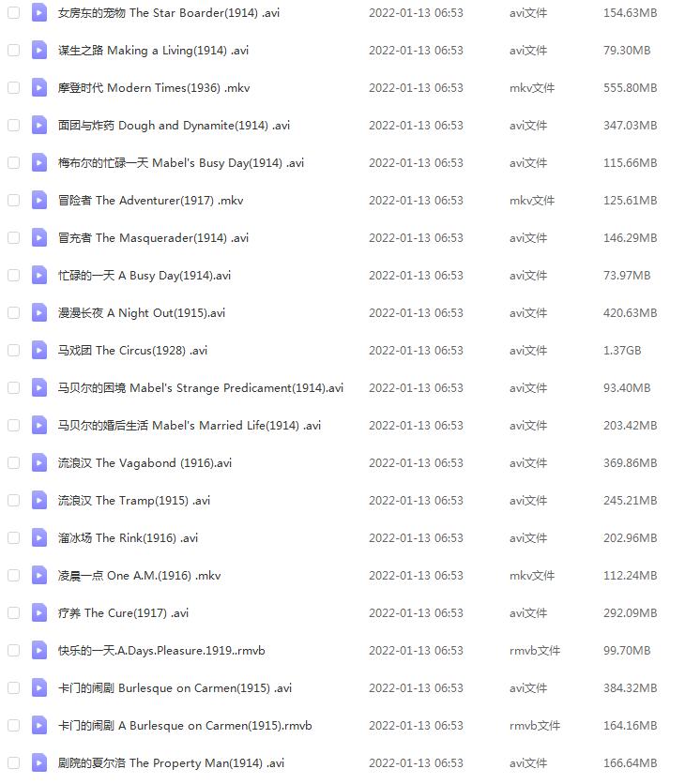This screenshot has width=685, height=784.
Task: Select checkbox for The Tramp(1915) .avi
Action: click(14, 501)
